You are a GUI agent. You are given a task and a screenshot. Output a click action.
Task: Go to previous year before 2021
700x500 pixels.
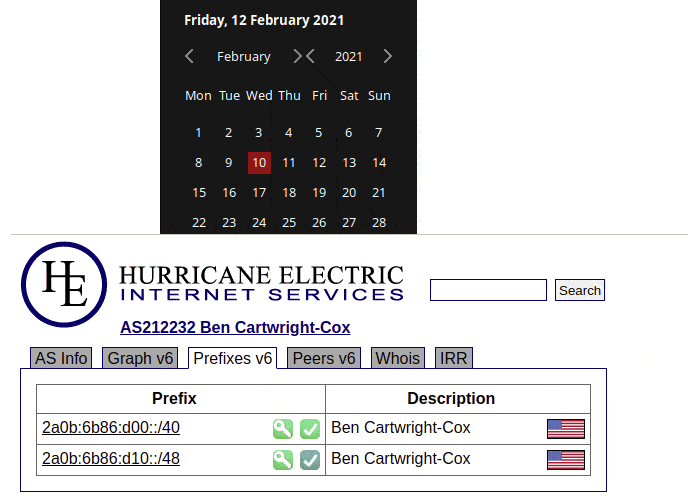(x=310, y=56)
